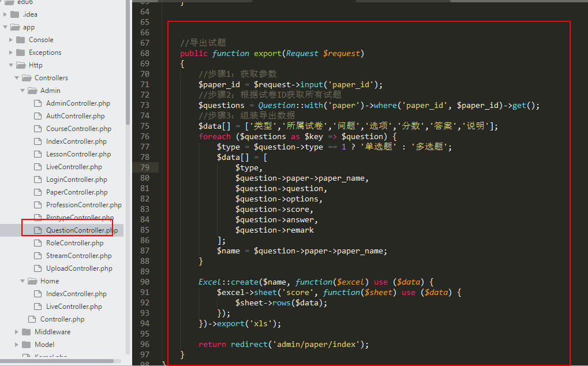Collapse the Home folder arrow
The width and height of the screenshot is (588, 366).
tap(23, 281)
